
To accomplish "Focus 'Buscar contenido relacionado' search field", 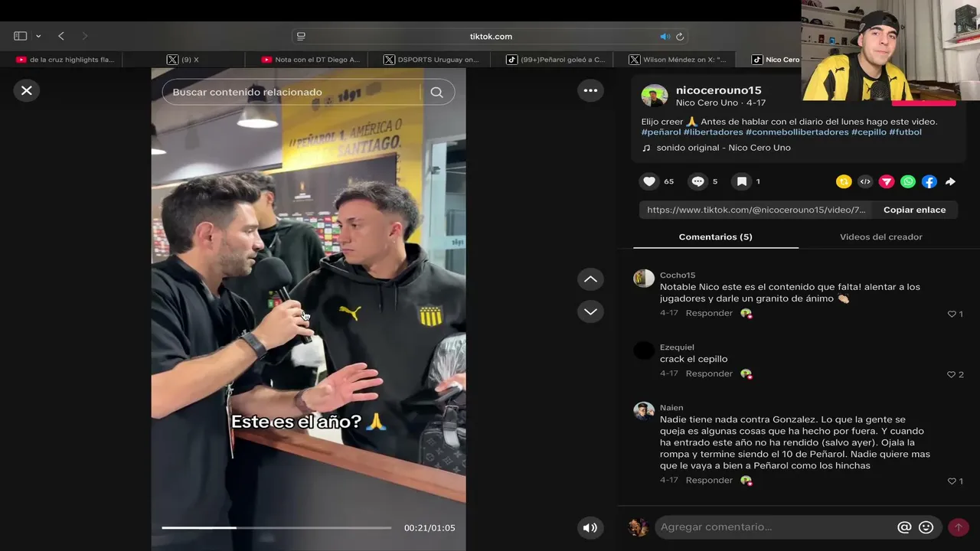I will 291,92.
